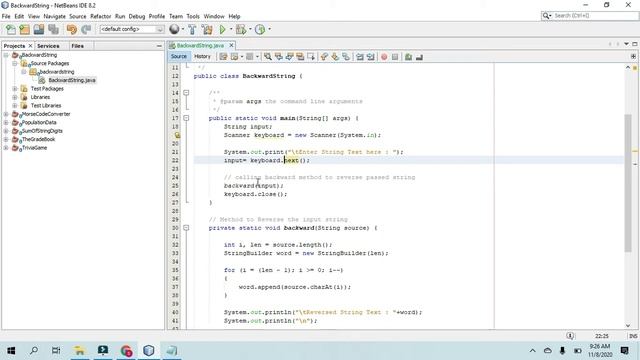Screen dimensions: 640x360
Task: Open Windows Start menu on taskbar
Action: [11, 350]
